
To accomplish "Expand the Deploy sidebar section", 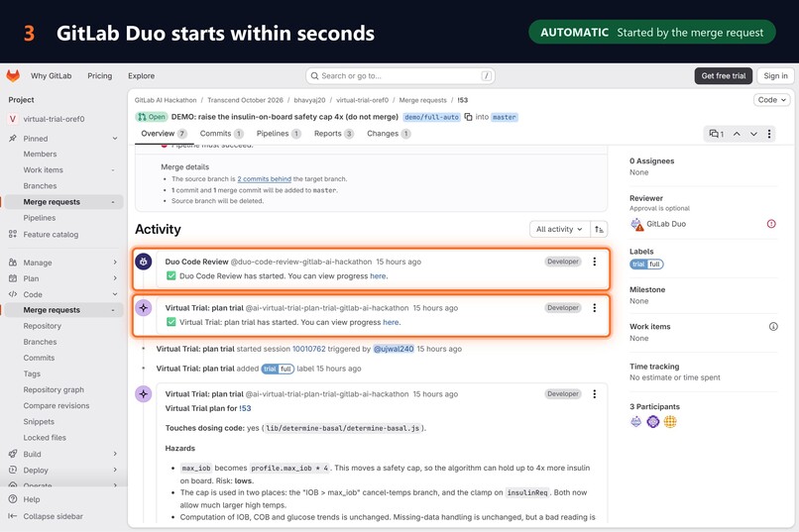I will (115, 470).
